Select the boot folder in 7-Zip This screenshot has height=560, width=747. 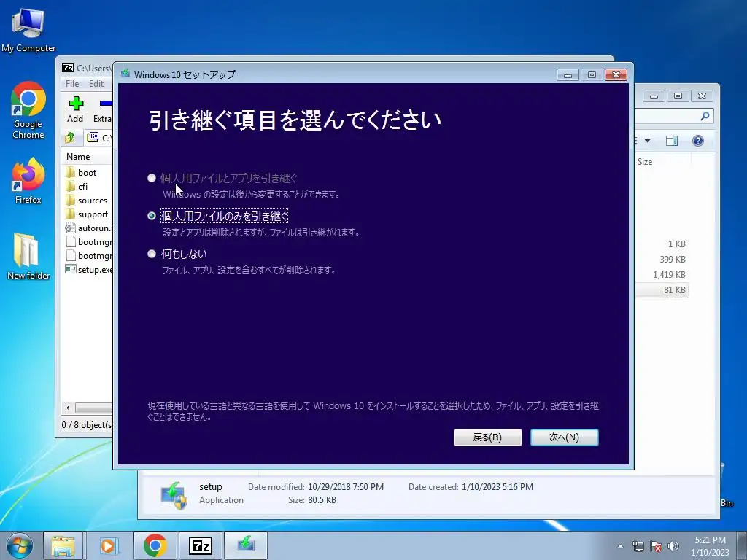(x=88, y=172)
